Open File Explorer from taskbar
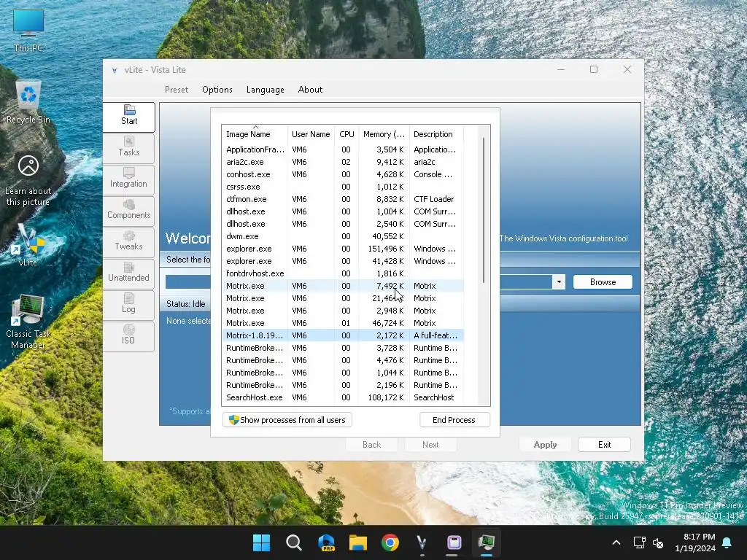Image resolution: width=747 pixels, height=560 pixels. pos(357,542)
